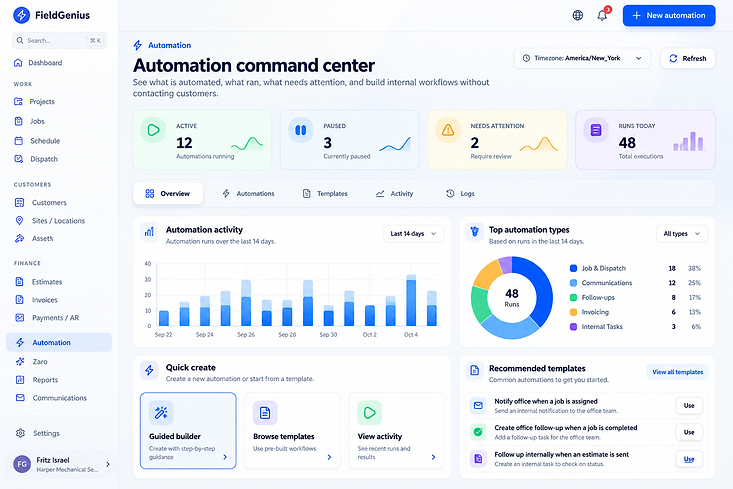Click the sidebar Search field
Image resolution: width=733 pixels, height=489 pixels.
[x=59, y=40]
